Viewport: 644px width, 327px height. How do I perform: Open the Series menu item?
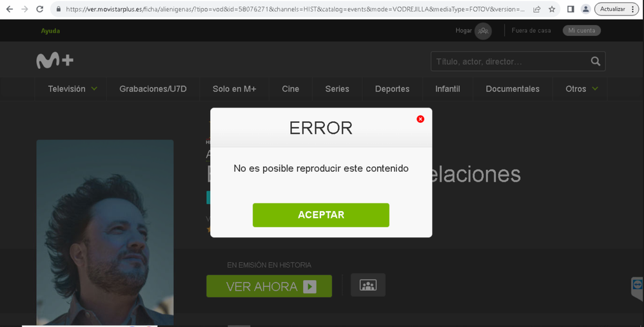[337, 89]
